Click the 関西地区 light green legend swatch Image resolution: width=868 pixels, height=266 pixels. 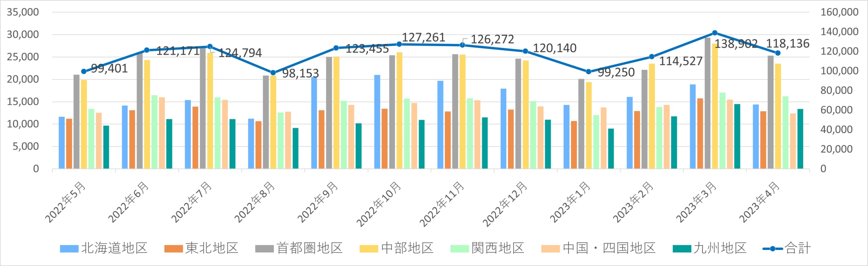coord(459,249)
